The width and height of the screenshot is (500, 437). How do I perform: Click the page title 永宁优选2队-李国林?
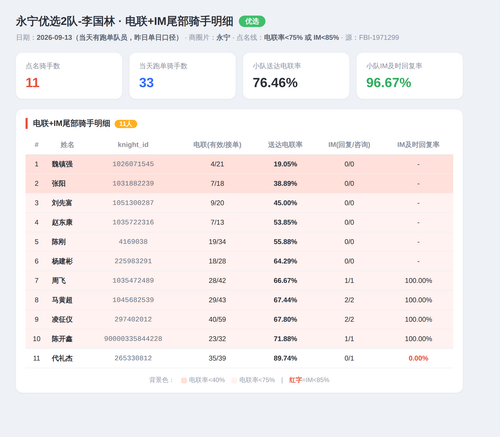[65, 21]
